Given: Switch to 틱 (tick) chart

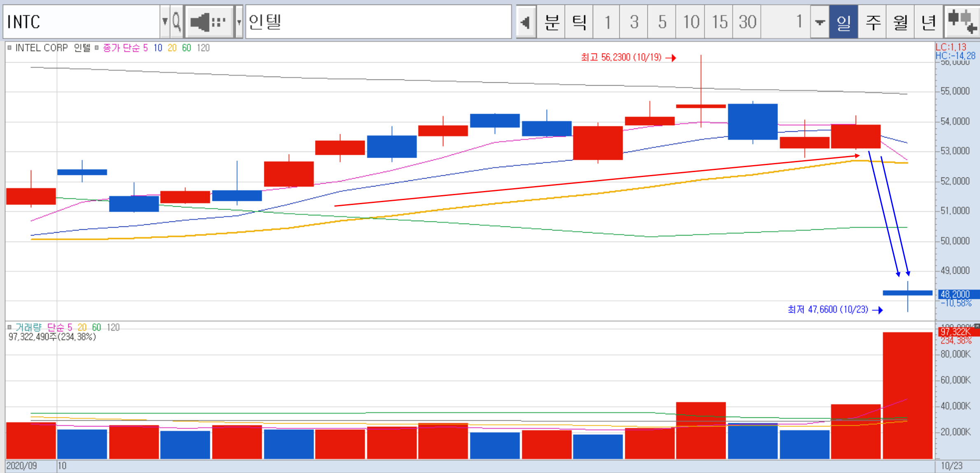Looking at the screenshot, I should pyautogui.click(x=579, y=22).
